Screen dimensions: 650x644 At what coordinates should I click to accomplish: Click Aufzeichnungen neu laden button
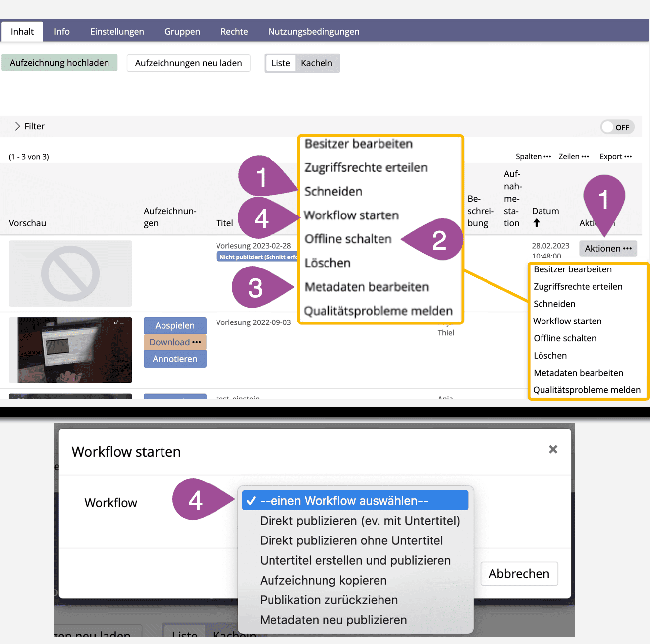tap(188, 63)
